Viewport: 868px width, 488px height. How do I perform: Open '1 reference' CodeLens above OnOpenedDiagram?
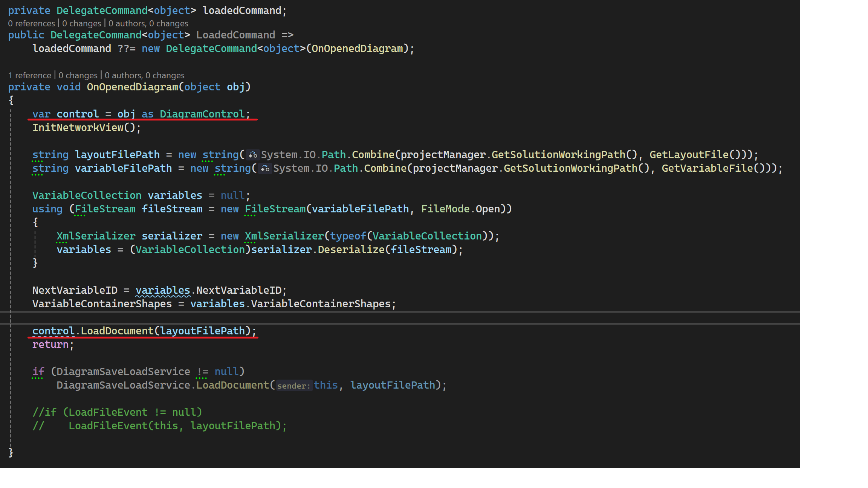pyautogui.click(x=29, y=75)
